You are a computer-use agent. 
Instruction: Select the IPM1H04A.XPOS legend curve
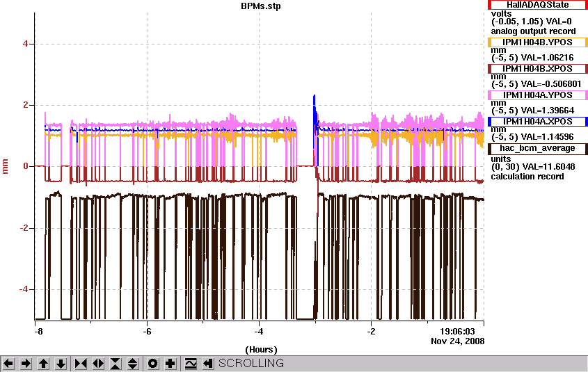537,122
